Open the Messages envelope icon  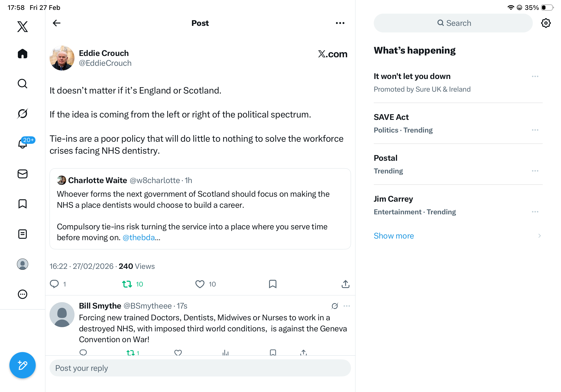[x=23, y=174]
